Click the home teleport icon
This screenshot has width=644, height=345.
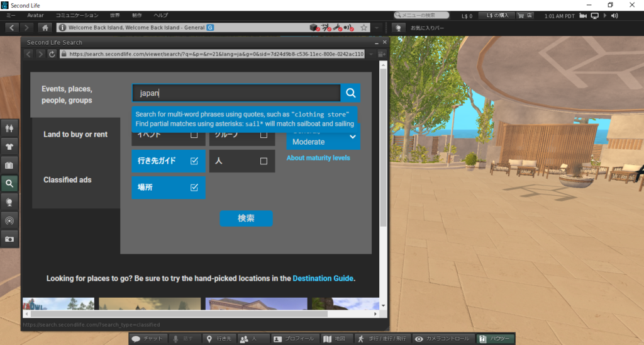(x=45, y=28)
